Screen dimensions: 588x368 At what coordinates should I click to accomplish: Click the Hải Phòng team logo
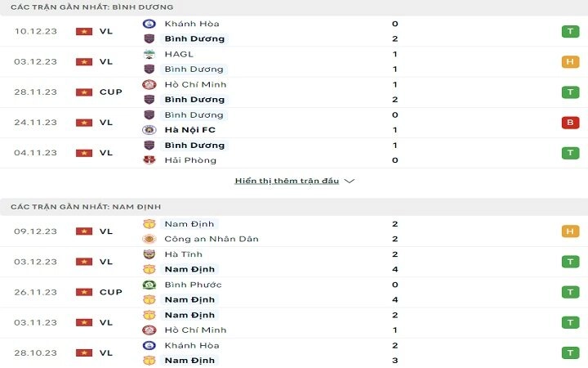click(x=149, y=160)
